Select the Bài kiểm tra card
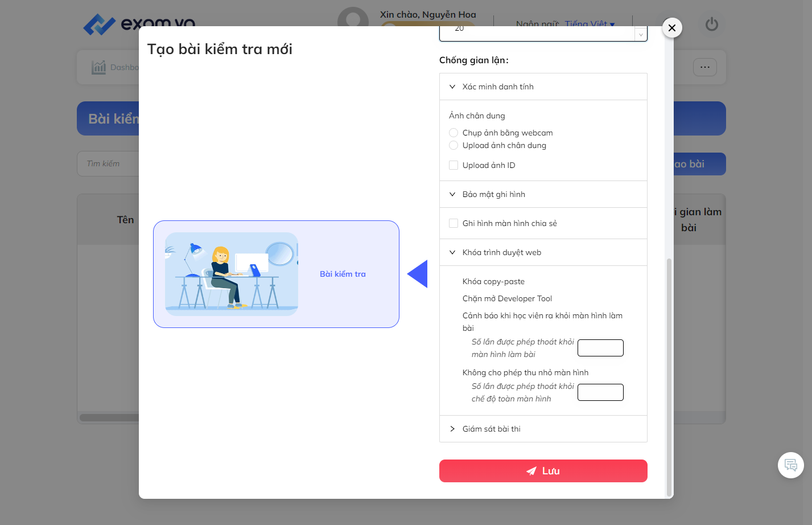Image resolution: width=812 pixels, height=525 pixels. click(276, 274)
